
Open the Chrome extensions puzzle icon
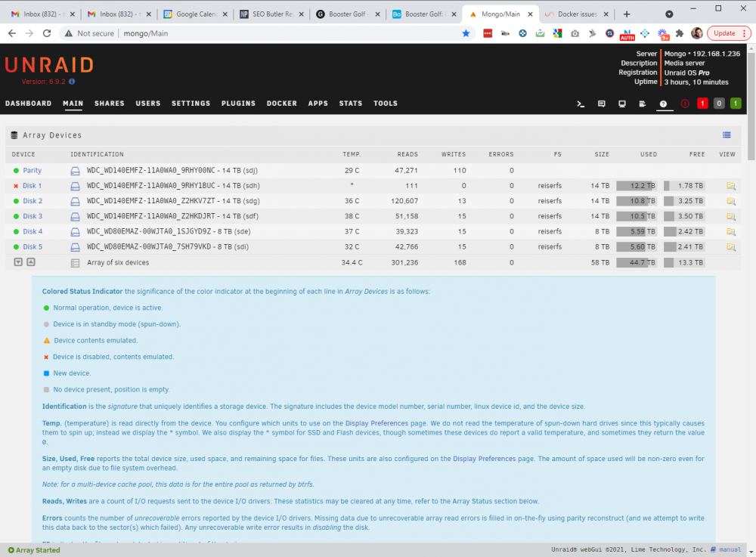pyautogui.click(x=680, y=33)
